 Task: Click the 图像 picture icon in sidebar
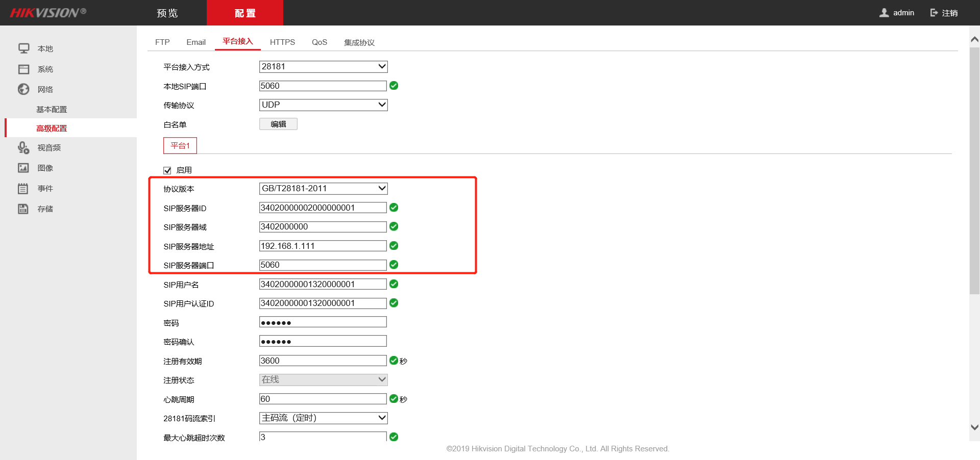coord(23,168)
